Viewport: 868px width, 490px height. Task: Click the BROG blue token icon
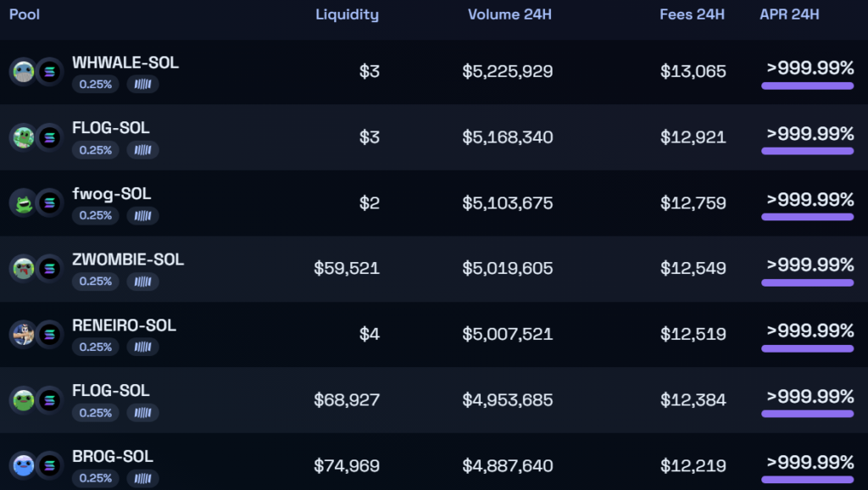(23, 465)
